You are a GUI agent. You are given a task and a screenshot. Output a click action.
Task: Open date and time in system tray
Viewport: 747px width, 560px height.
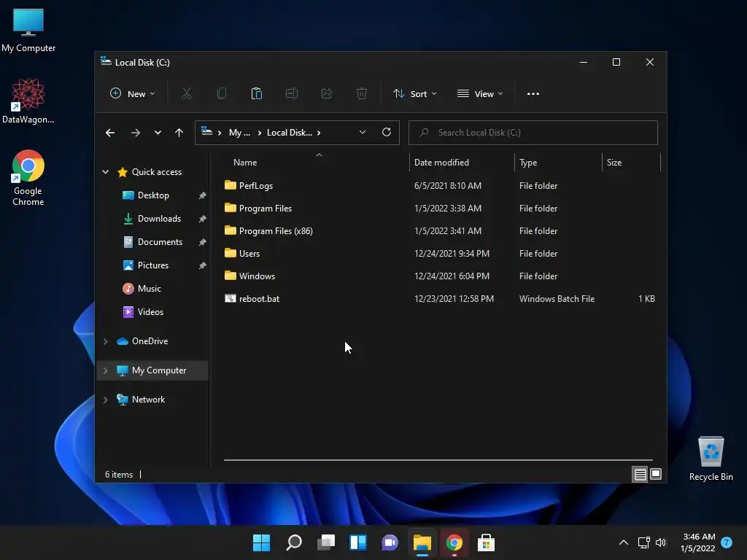(x=698, y=542)
